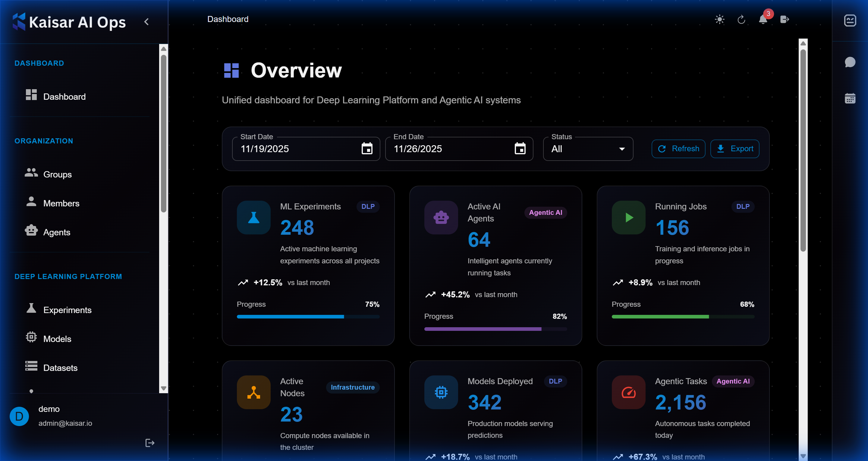Screen dimensions: 868x461
Task: Click the refresh icon in the top bar
Action: pos(741,20)
